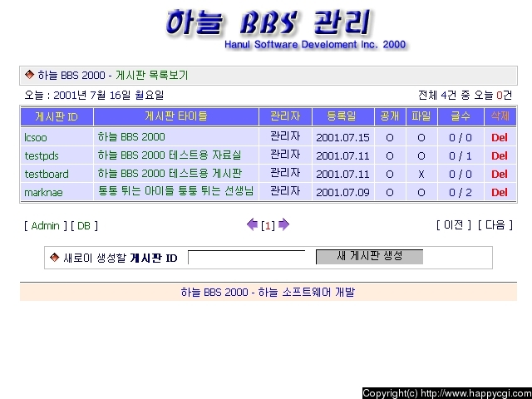This screenshot has width=532, height=399.
Task: Click the happycgi.com copyright text
Action: [447, 393]
